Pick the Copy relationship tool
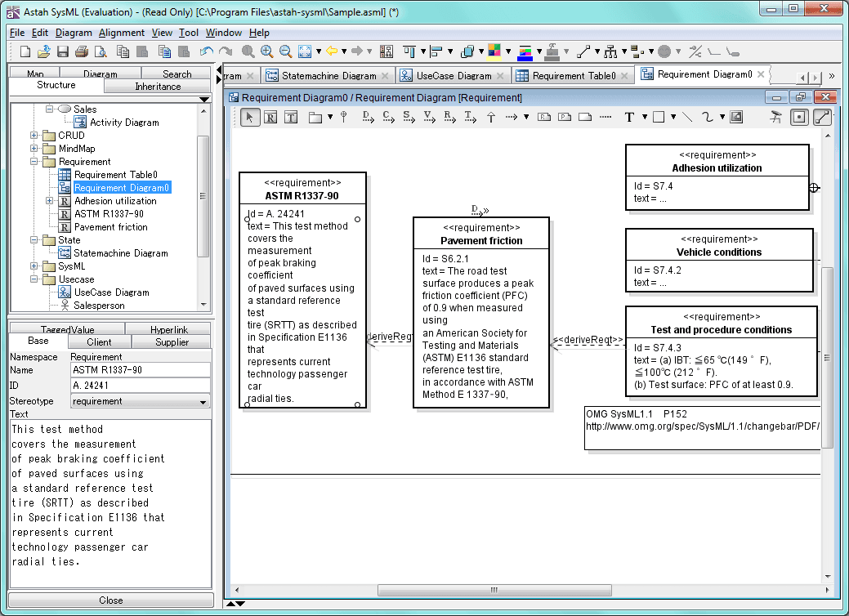849x616 pixels. click(388, 117)
